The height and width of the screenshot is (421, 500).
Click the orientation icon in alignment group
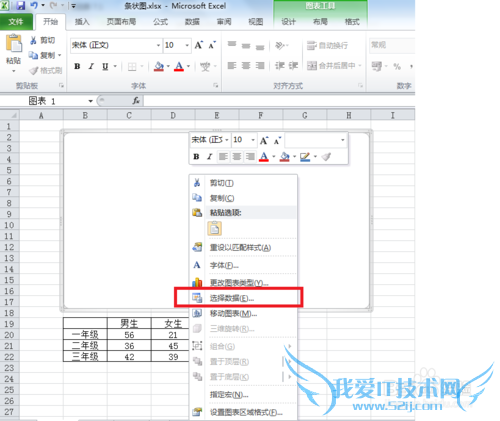[280, 45]
